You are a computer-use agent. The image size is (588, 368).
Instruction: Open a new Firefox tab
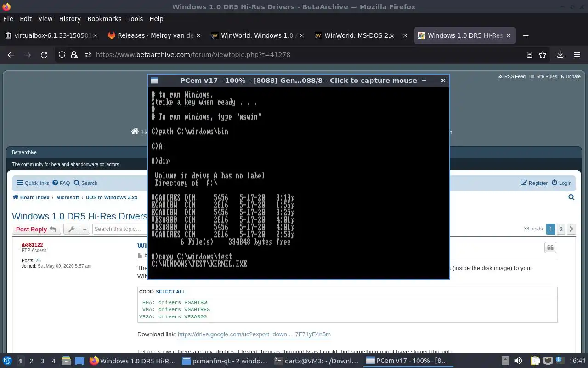click(526, 35)
